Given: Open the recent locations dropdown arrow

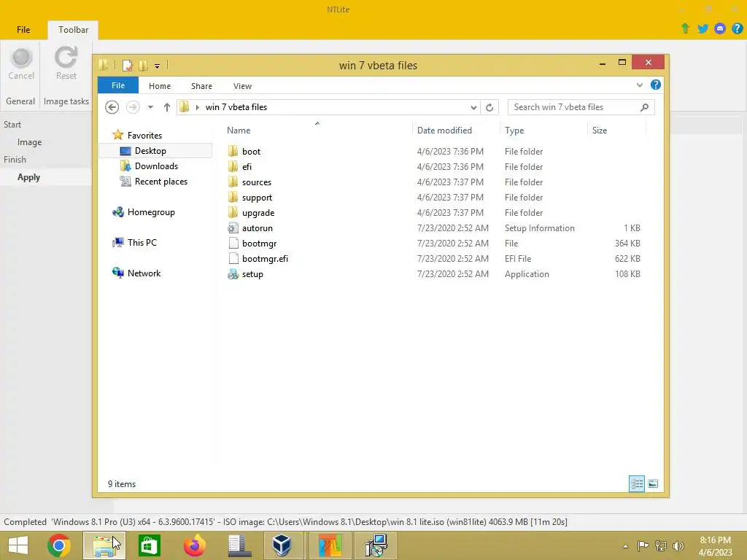Looking at the screenshot, I should tap(150, 107).
